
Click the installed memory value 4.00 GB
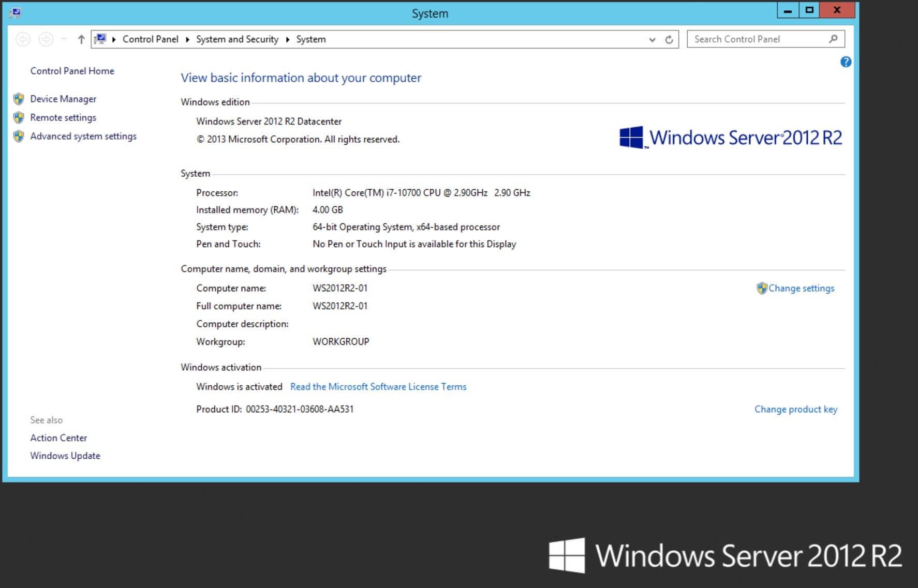[328, 210]
